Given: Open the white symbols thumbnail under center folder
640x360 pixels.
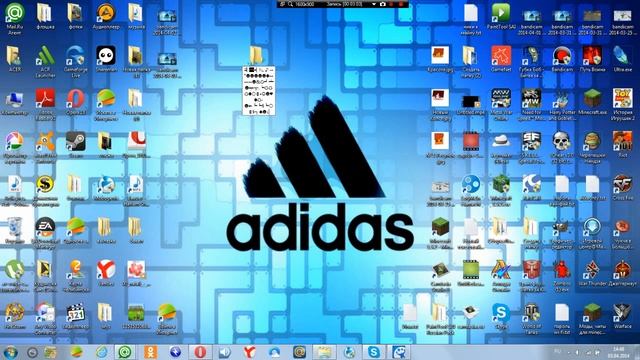Looking at the screenshot, I should [259, 91].
